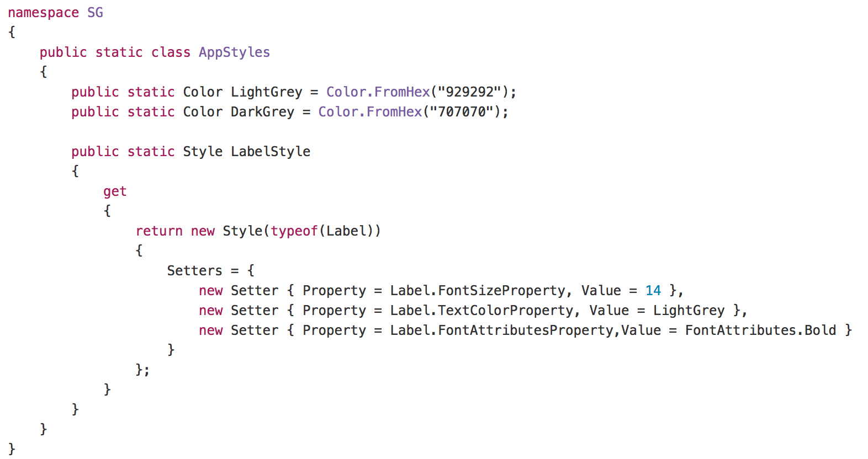Click the first Color.FromHex call
This screenshot has height=459, width=868.
click(x=378, y=92)
